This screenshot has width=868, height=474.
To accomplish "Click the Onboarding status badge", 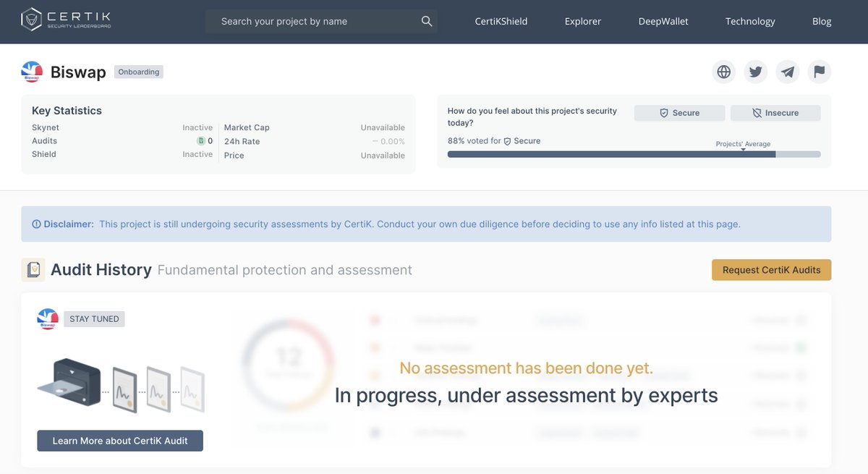I will (x=139, y=72).
